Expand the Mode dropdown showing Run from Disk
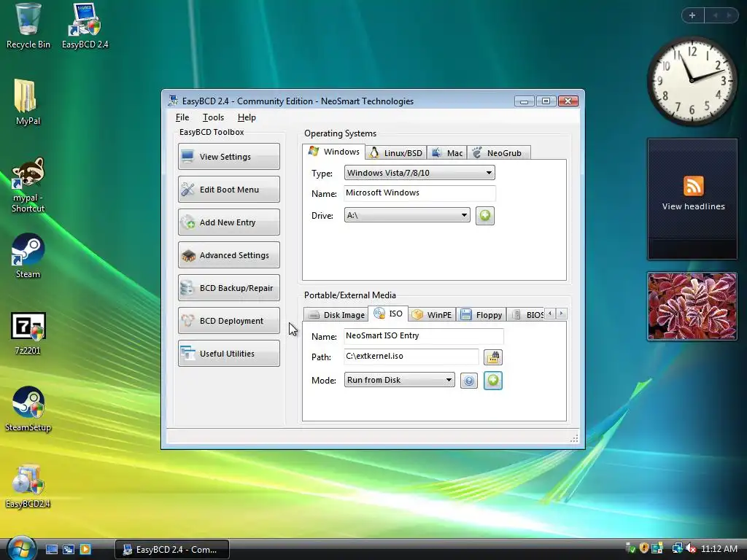747x560 pixels. 399,380
